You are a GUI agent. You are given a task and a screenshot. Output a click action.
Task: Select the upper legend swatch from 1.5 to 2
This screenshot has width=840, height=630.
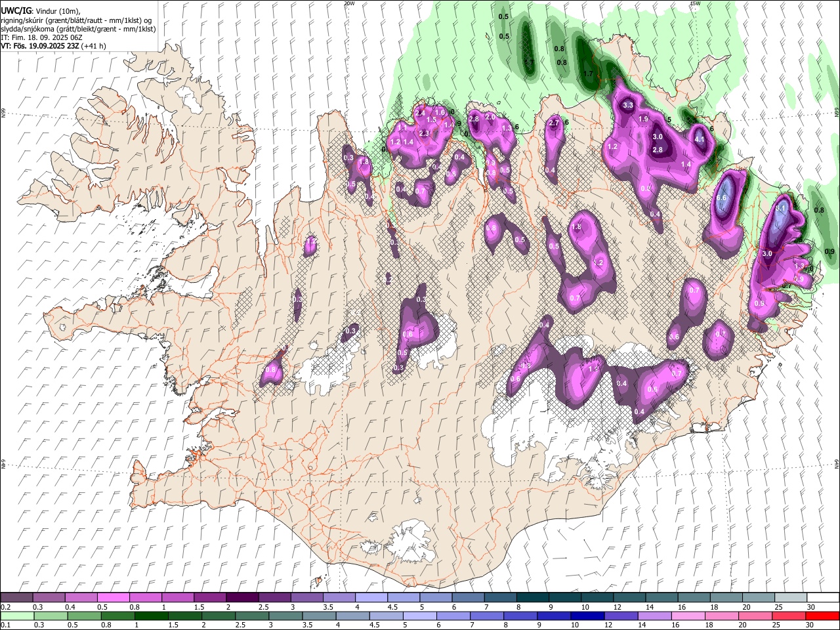210,597
